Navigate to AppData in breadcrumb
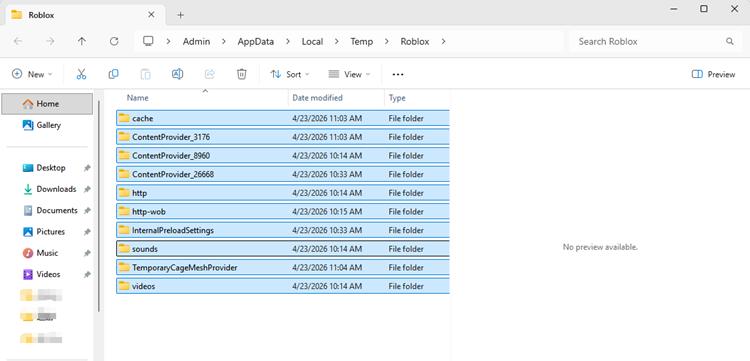Image resolution: width=750 pixels, height=361 pixels. click(x=256, y=42)
